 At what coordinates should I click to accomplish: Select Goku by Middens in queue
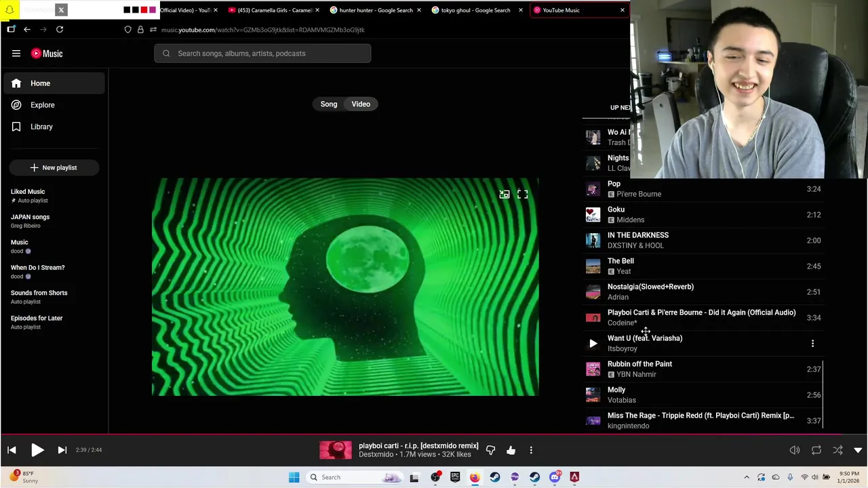[703, 215]
